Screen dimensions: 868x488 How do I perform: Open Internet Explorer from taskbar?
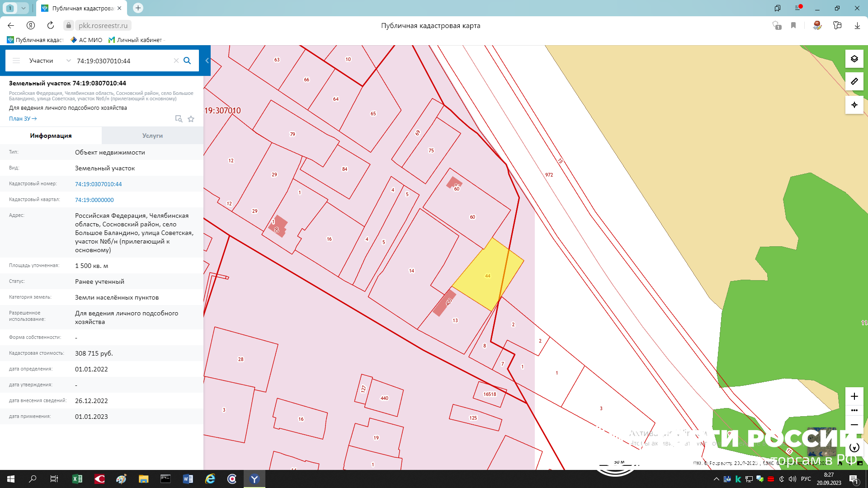[x=210, y=479]
